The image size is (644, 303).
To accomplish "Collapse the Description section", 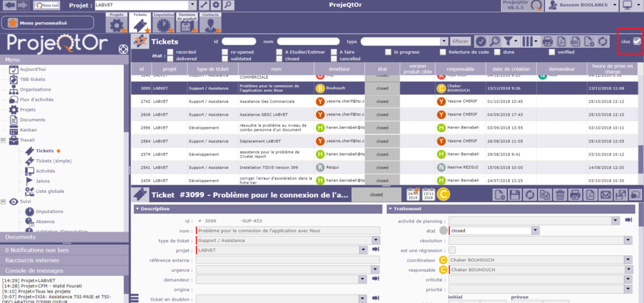I will coord(138,209).
